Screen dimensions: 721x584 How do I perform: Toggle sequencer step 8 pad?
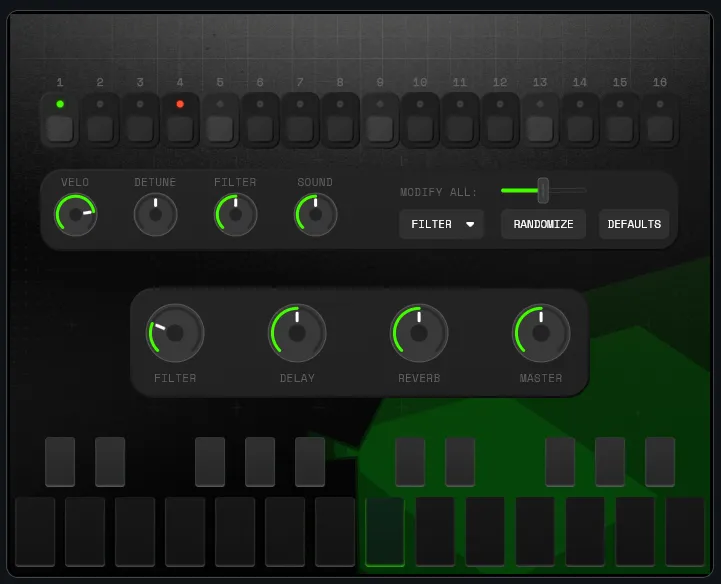coord(340,128)
